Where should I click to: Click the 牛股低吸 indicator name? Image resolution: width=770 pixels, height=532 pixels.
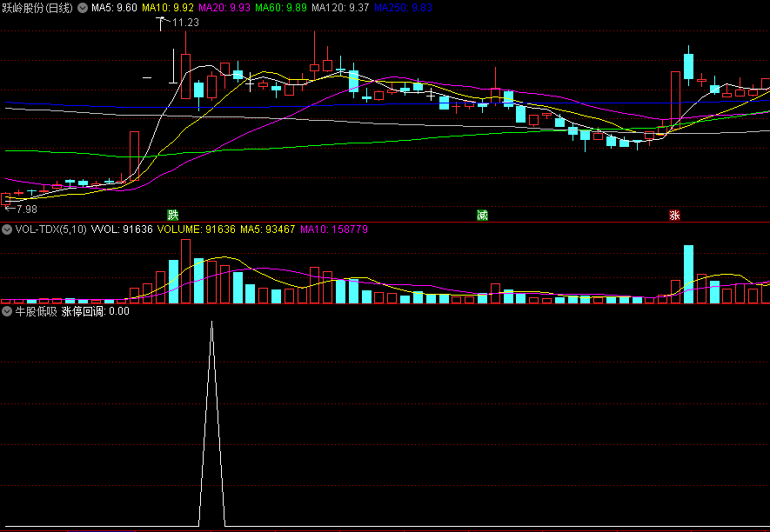(x=37, y=311)
